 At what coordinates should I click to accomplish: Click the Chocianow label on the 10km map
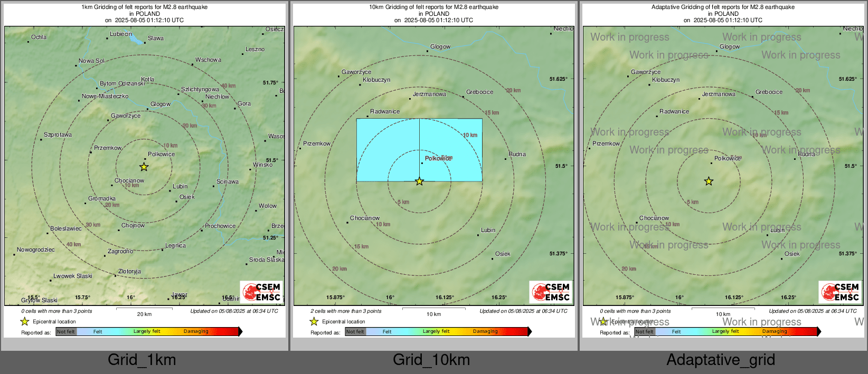point(365,218)
